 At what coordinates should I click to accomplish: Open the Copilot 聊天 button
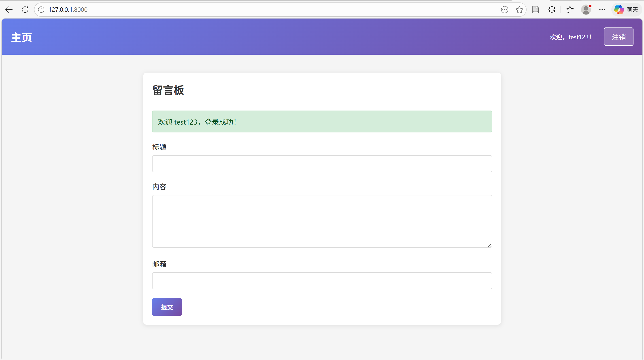click(626, 10)
